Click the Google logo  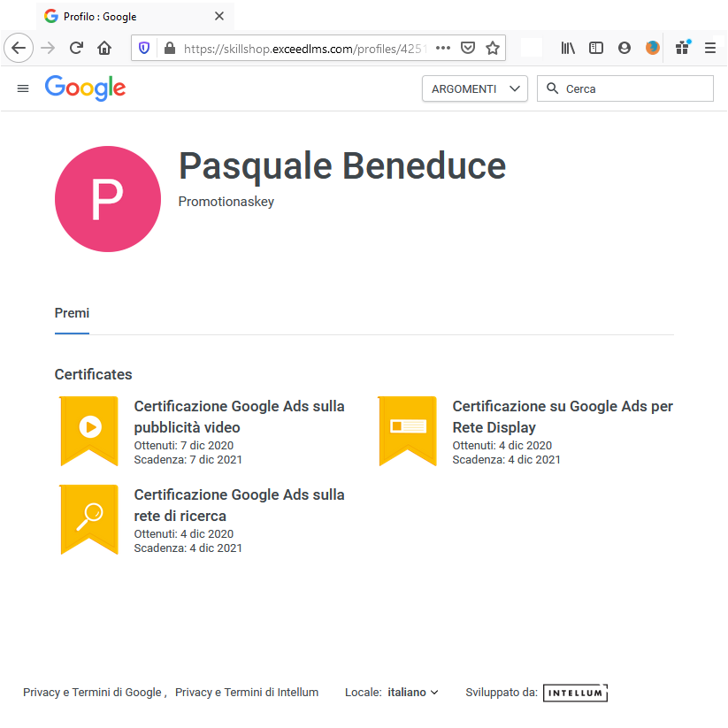pos(85,88)
